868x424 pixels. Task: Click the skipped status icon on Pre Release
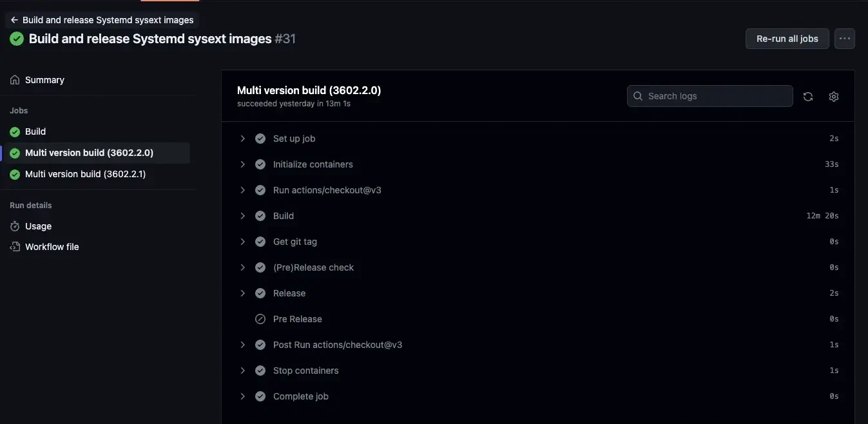pyautogui.click(x=260, y=318)
